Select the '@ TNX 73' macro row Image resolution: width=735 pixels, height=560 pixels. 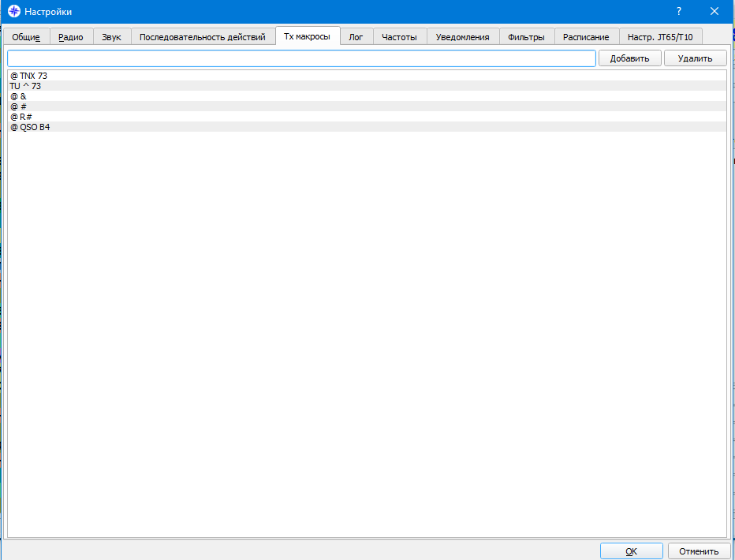pos(367,76)
